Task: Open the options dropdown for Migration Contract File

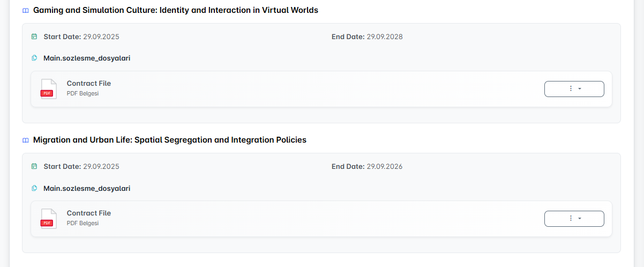Action: pos(574,219)
